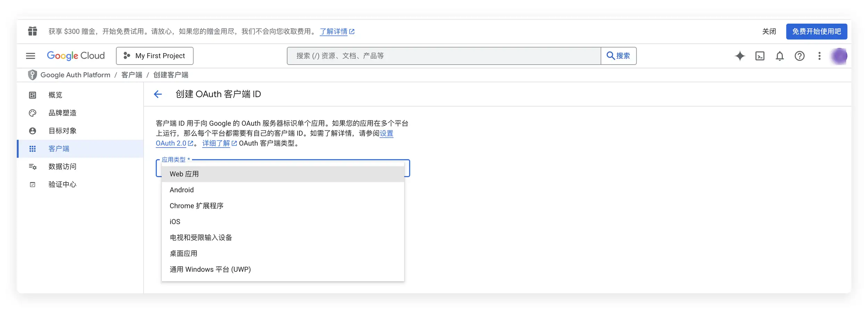Select 通用 Windows 平台 (UWP) option
Screen dimensions: 868x310
tap(283, 269)
